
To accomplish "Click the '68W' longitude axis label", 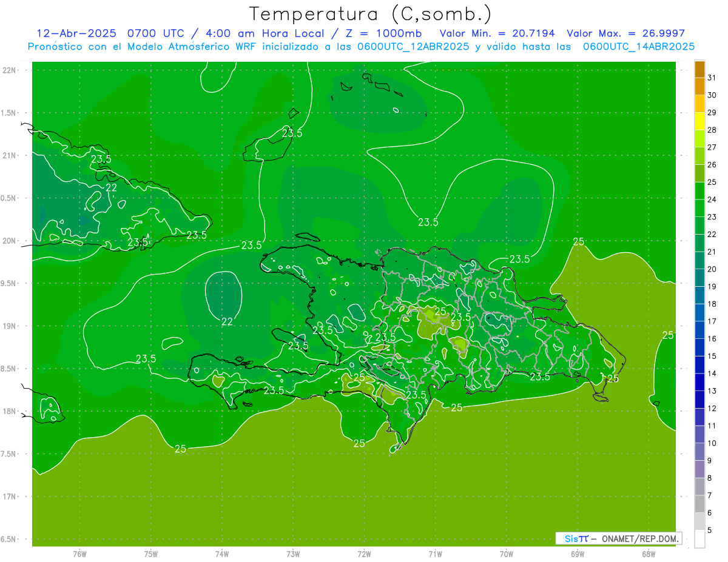I will pos(649,554).
